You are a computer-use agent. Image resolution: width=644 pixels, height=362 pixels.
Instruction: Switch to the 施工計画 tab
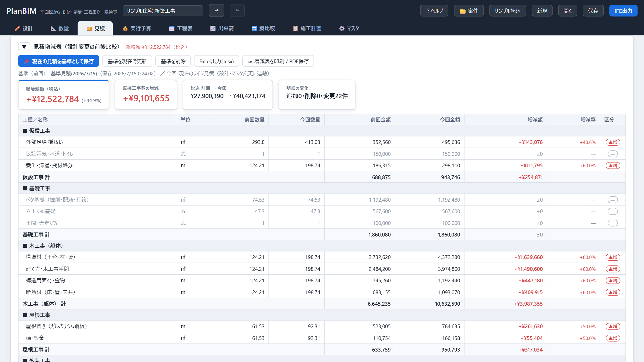[x=307, y=28]
